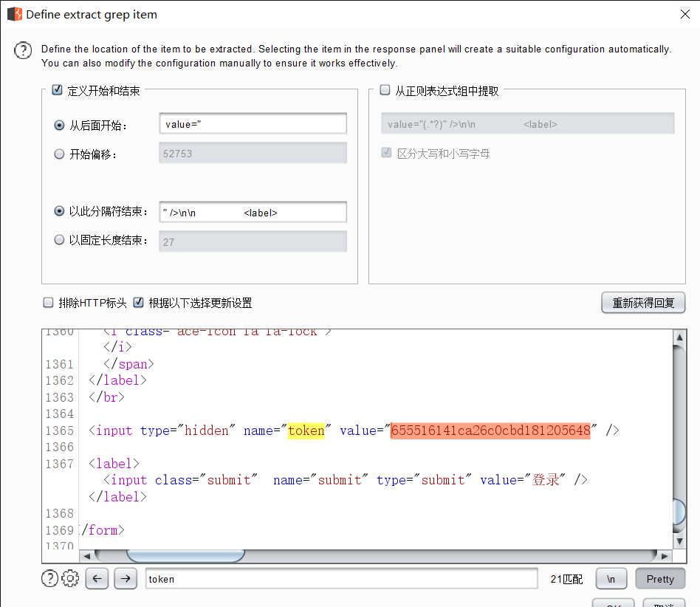Click the yellow highlighted word token
The image size is (700, 607).
(306, 431)
